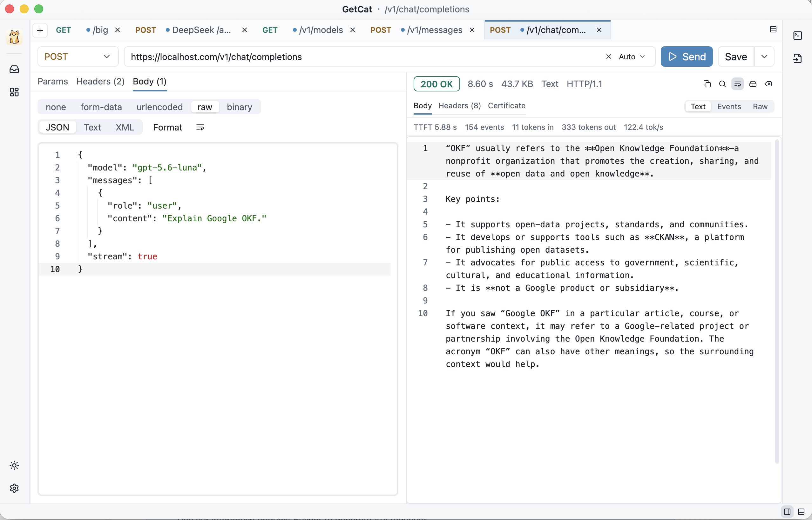Switch to stacked layout icon

click(x=801, y=511)
